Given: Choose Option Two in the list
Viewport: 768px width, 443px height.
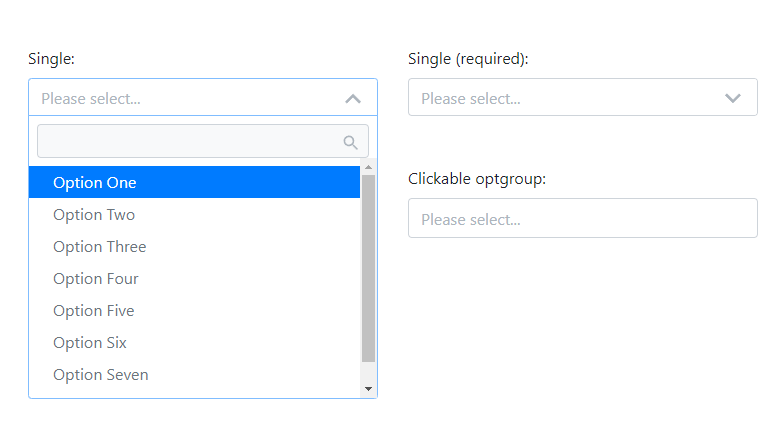Looking at the screenshot, I should (x=194, y=215).
